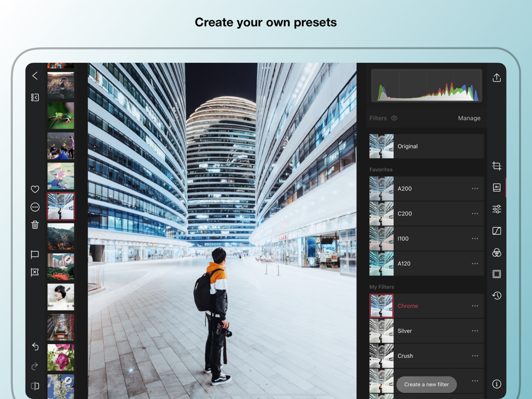This screenshot has height=399, width=532.
Task: Select the white blossoms thumbnail
Action: (61, 386)
